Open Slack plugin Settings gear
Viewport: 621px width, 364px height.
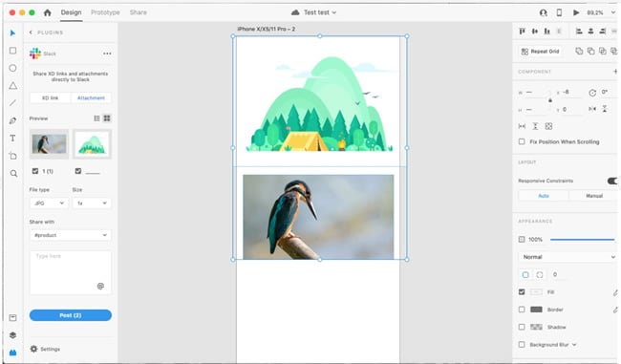point(33,349)
